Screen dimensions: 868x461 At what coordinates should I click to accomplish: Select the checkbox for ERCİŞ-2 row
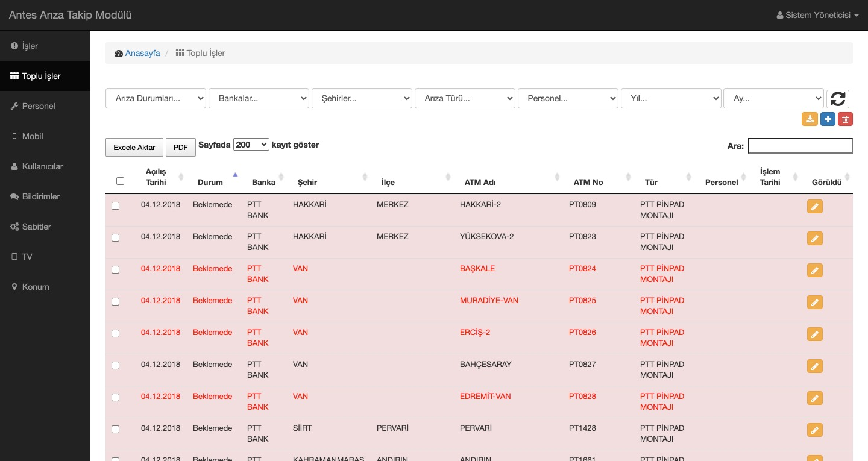(116, 334)
